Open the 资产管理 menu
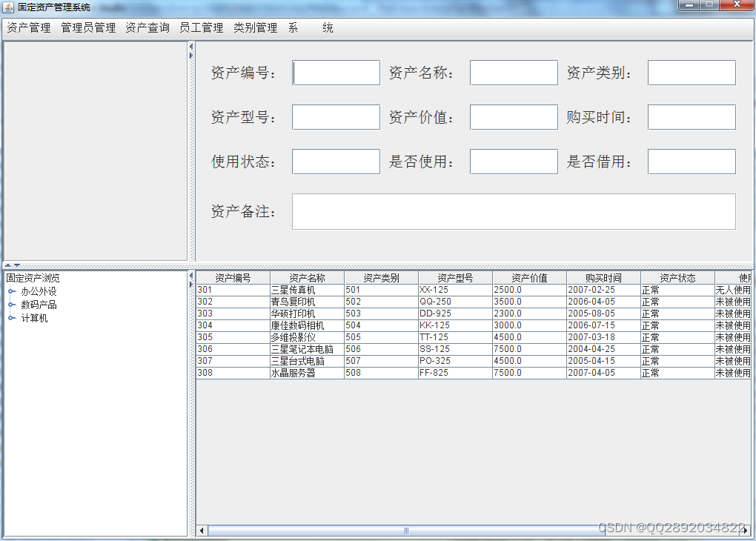This screenshot has height=541, width=756. (28, 27)
